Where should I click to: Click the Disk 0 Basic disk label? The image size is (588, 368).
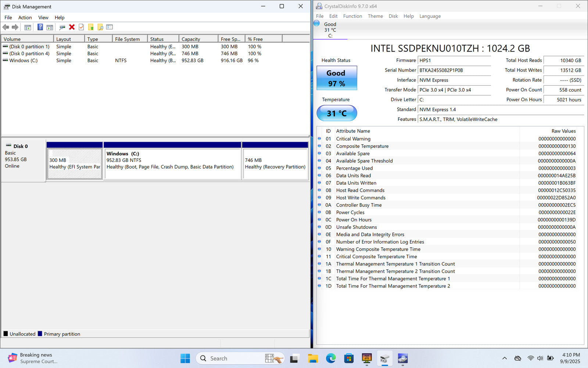[23, 160]
